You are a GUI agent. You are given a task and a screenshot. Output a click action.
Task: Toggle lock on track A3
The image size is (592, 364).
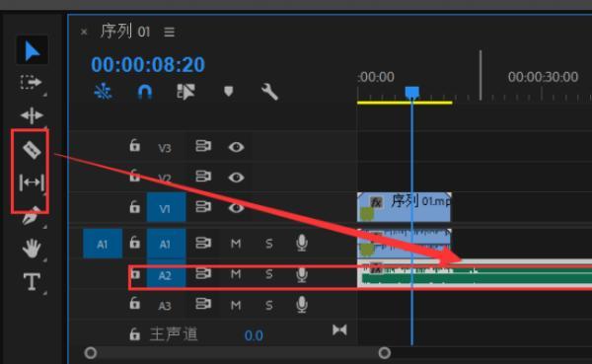135,303
